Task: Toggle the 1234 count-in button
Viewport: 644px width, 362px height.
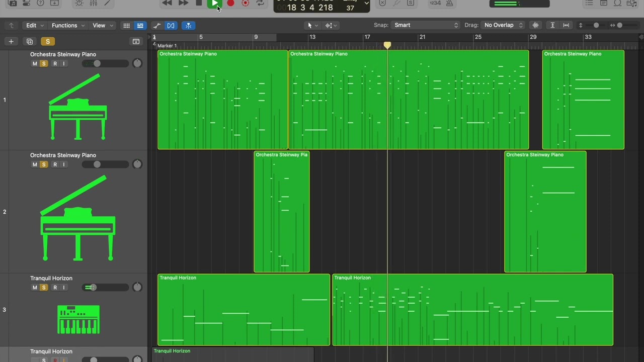Action: coord(435,3)
